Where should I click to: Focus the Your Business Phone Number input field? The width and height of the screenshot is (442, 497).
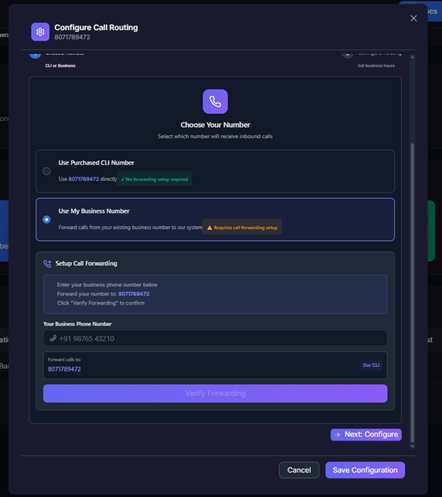coord(215,338)
